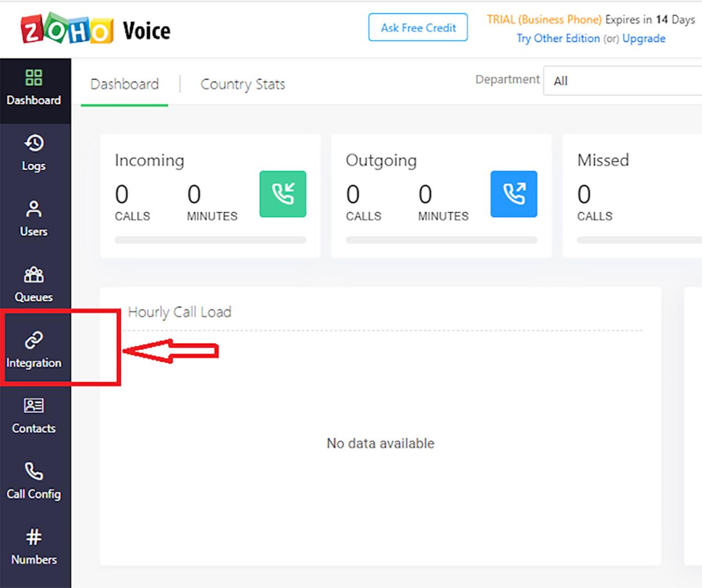The height and width of the screenshot is (588, 702).
Task: Click the Hourly Call Load chart area
Action: coord(380,443)
